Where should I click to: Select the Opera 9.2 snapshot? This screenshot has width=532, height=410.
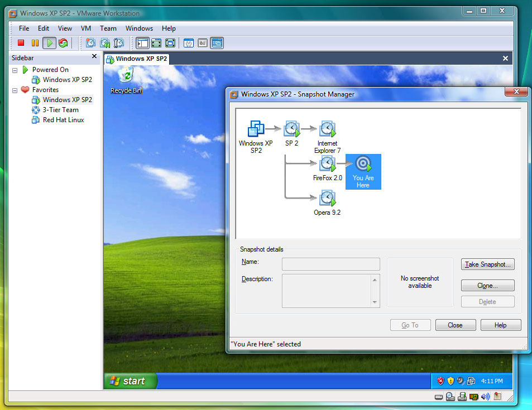(x=327, y=199)
